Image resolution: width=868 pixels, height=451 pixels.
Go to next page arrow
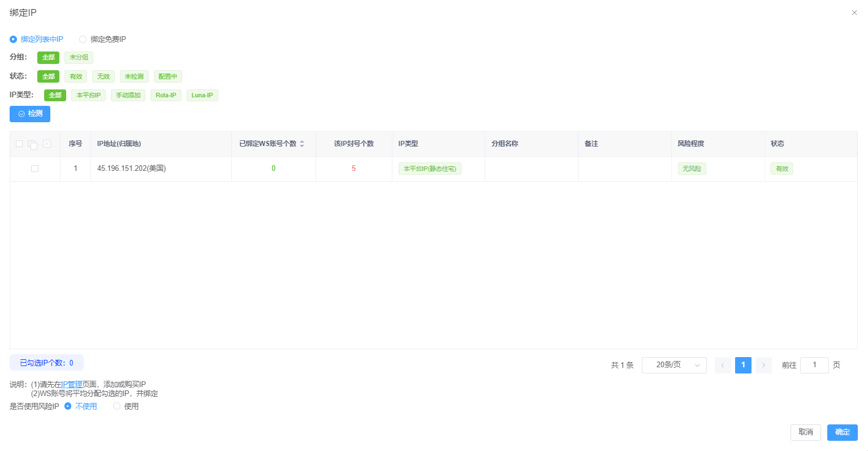pos(763,365)
